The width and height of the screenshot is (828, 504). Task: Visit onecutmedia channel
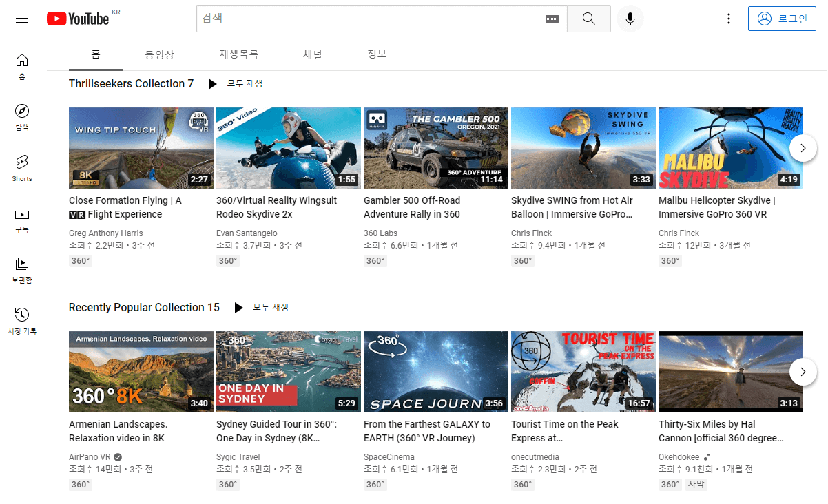(535, 457)
